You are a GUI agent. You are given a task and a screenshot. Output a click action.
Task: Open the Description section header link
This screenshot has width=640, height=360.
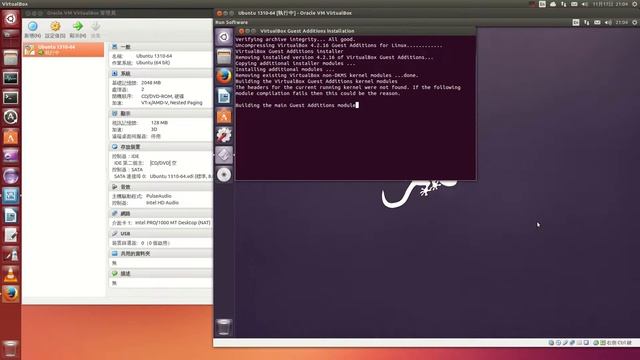(126, 273)
